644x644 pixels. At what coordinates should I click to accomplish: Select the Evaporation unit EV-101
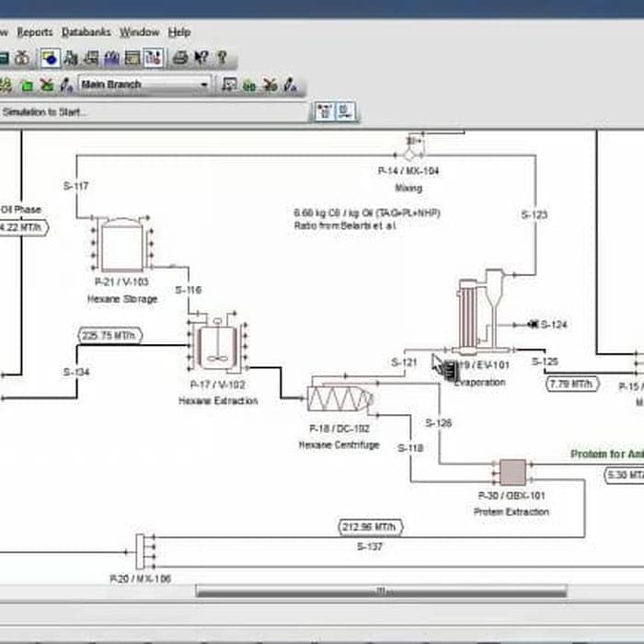480,312
